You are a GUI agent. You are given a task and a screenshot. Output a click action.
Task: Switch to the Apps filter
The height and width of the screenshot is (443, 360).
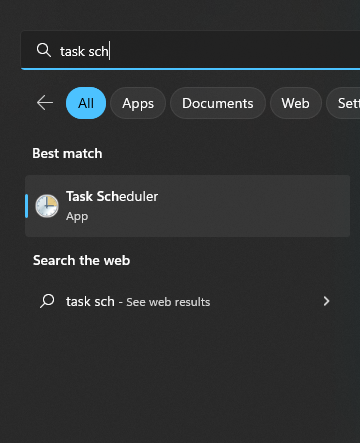pyautogui.click(x=138, y=103)
